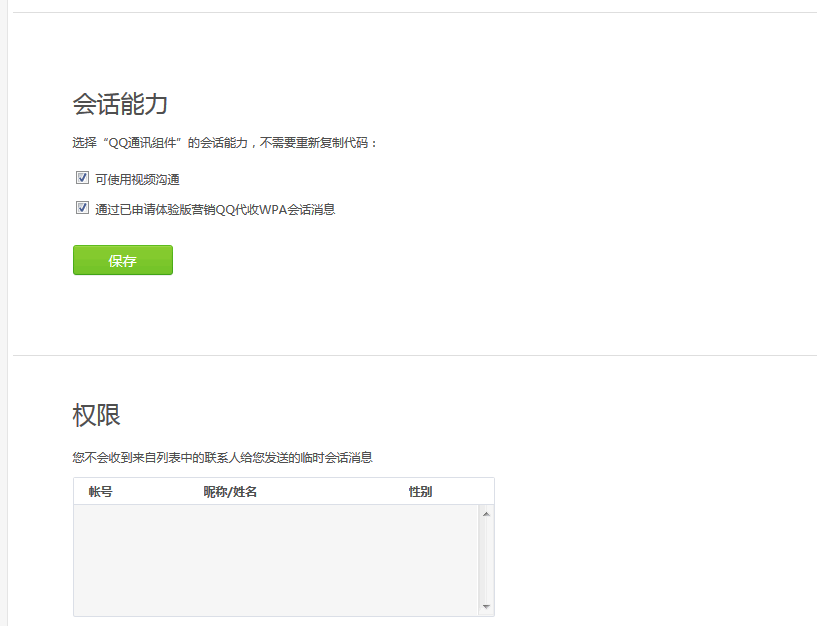Click the blocked list's vertical scrollbar track

[x=486, y=560]
